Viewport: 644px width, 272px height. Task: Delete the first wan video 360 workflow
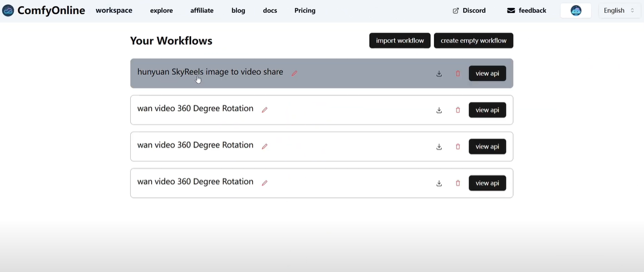coord(458,110)
